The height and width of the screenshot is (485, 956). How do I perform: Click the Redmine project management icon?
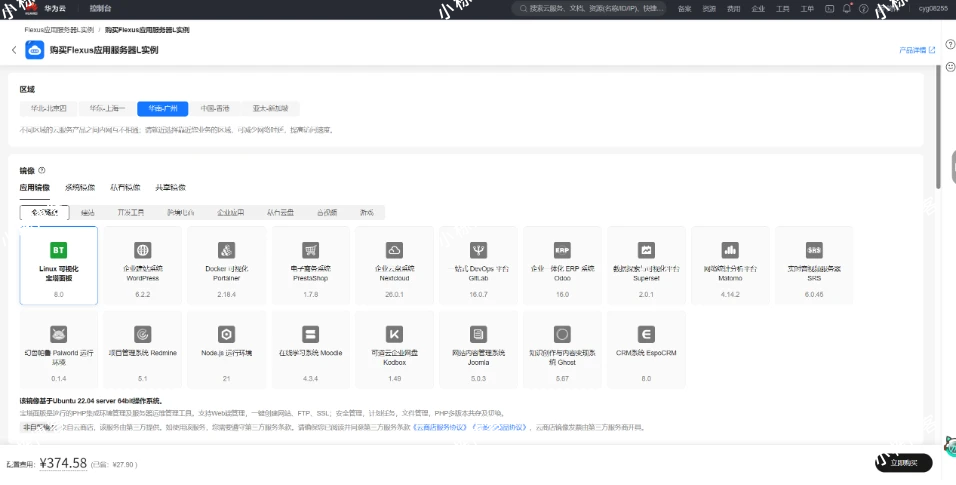click(143, 334)
